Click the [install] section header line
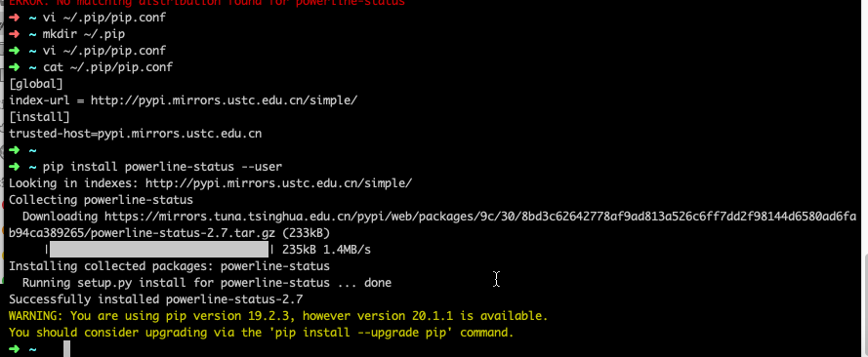Image resolution: width=868 pixels, height=357 pixels. 39,117
